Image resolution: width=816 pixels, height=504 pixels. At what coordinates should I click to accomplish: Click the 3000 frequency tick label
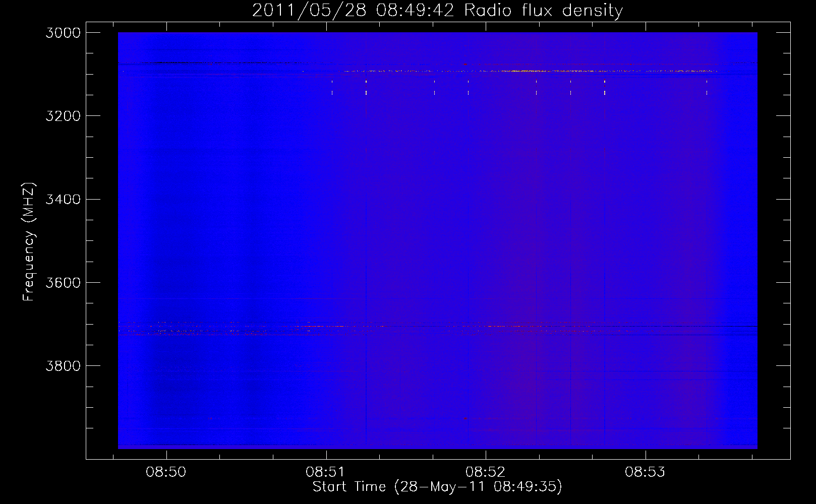[63, 33]
